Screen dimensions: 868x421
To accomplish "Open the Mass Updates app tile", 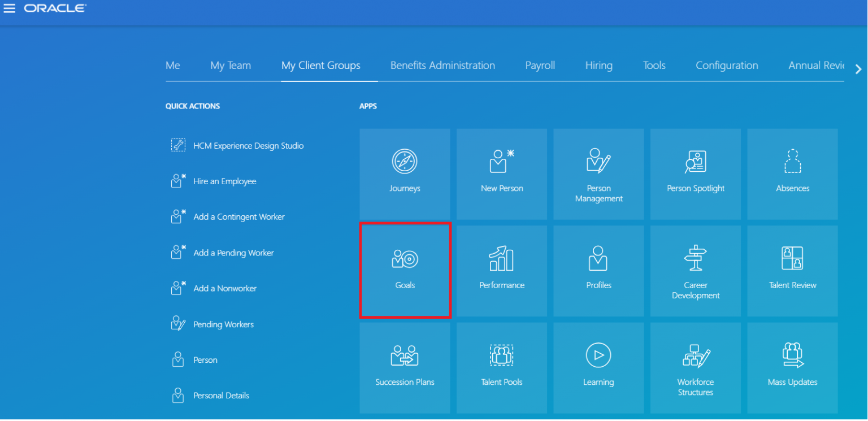I will (792, 367).
